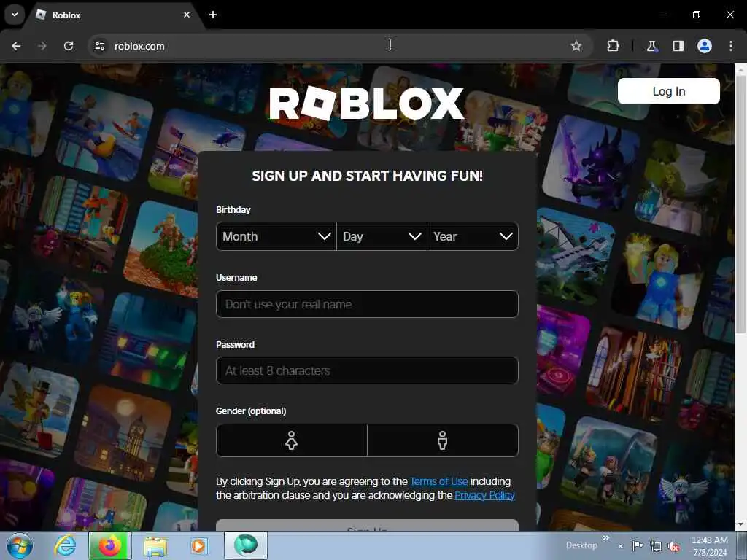Go back using browser back arrow
747x560 pixels.
pyautogui.click(x=16, y=46)
